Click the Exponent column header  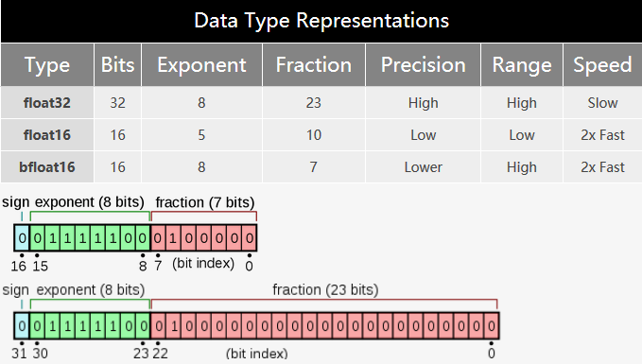[201, 64]
